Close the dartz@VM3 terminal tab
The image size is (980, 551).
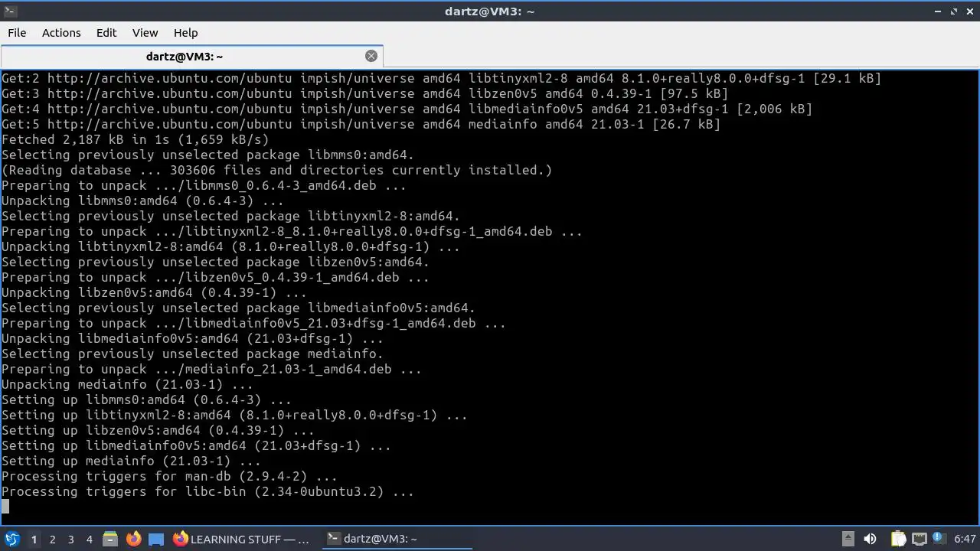point(371,56)
